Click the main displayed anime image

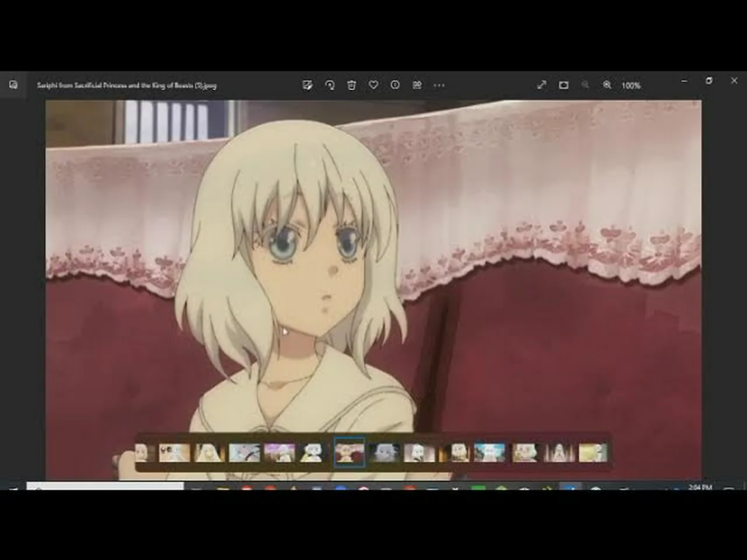tap(373, 290)
